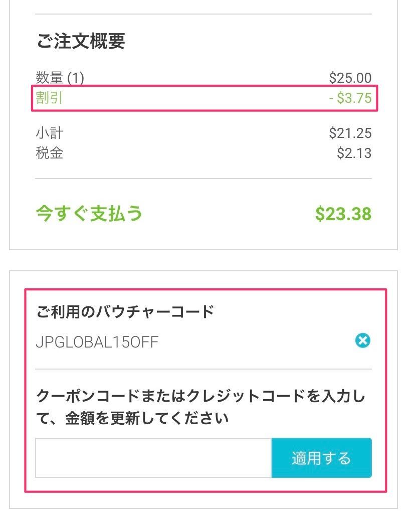Click the divider line below the voucher code
Screen dimensions: 420x517
tap(203, 369)
